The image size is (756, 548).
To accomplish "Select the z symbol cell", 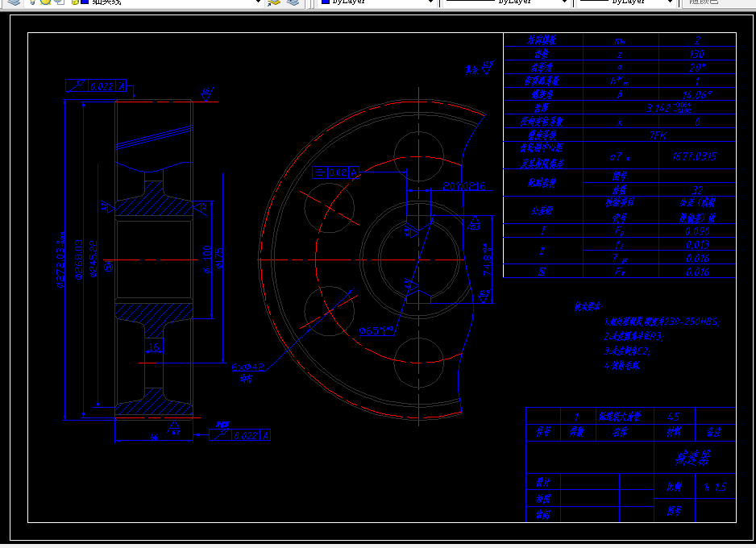I will (x=620, y=55).
